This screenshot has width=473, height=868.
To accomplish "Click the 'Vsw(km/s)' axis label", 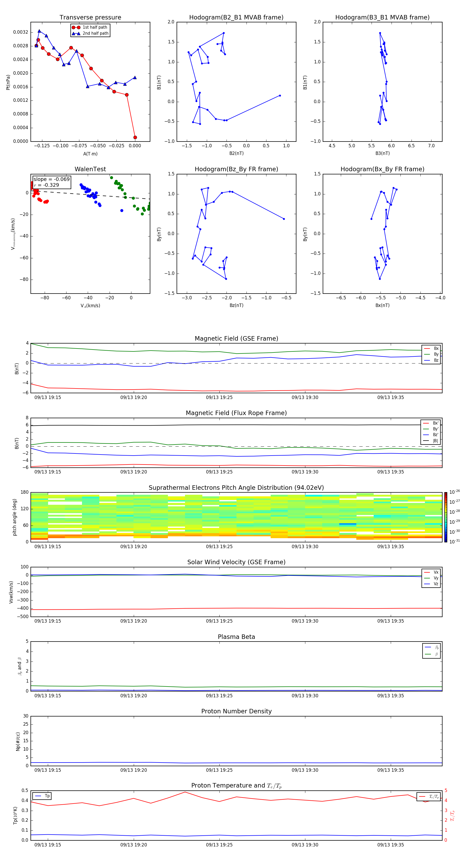I will (11, 592).
